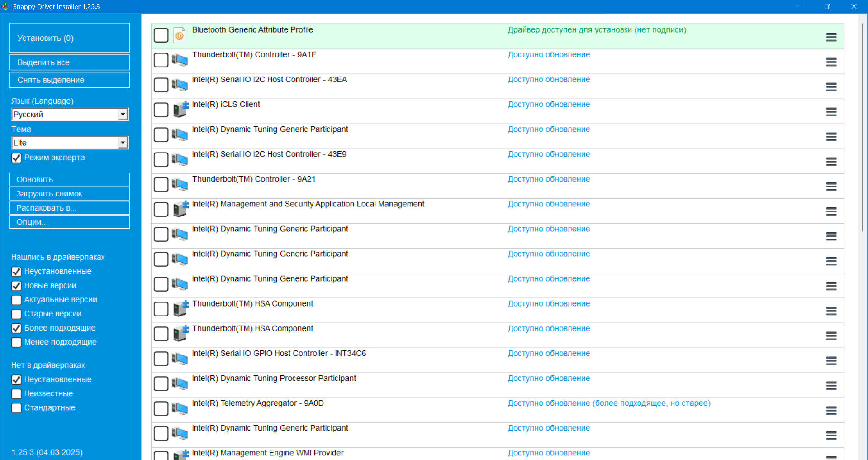Open the Язык language dropdown
The image size is (868, 460).
(123, 115)
